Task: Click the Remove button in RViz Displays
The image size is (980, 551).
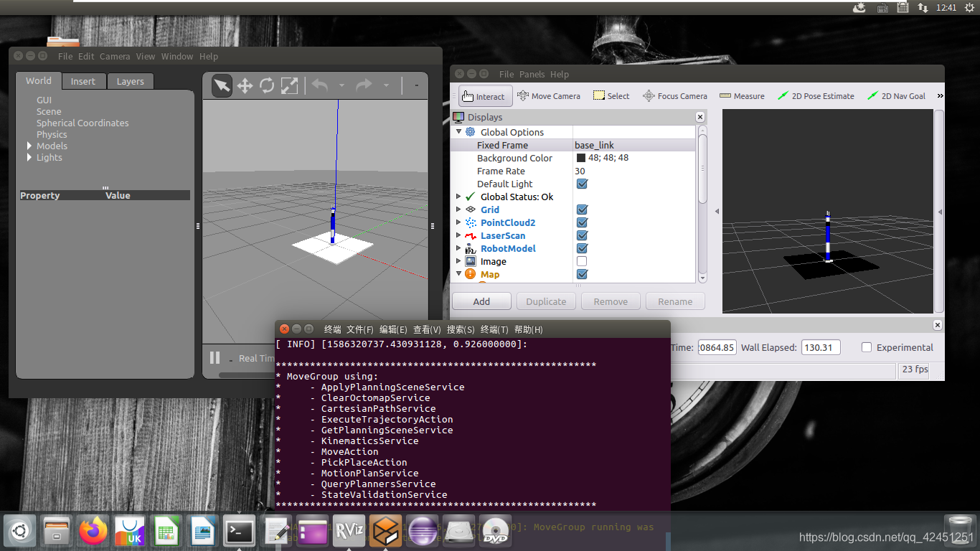Action: (611, 301)
